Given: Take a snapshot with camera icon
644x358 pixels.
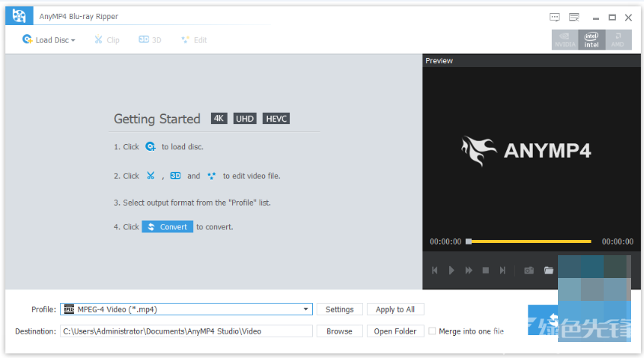Looking at the screenshot, I should coord(529,270).
